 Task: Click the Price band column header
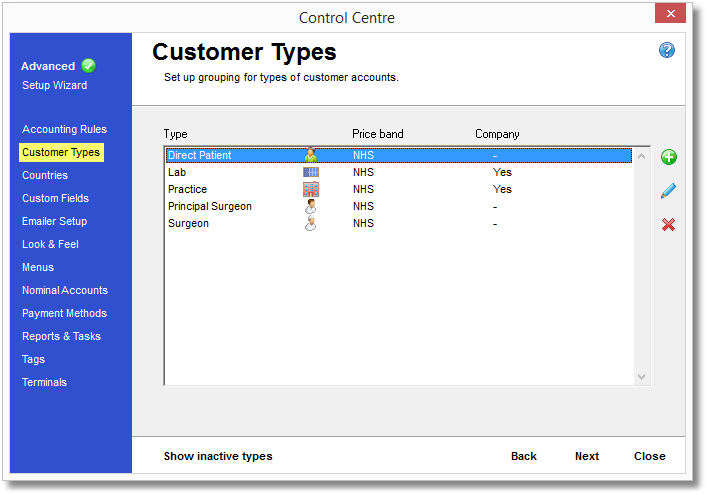(378, 134)
